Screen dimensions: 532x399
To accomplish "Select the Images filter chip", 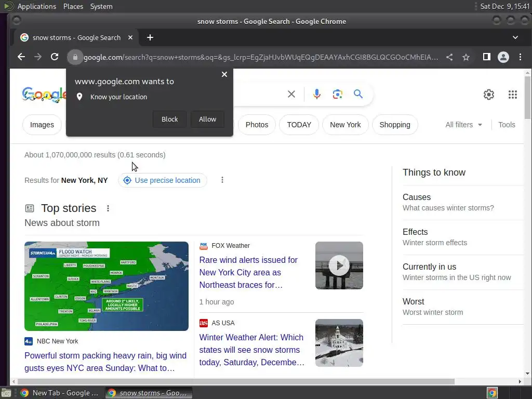I will tap(42, 125).
